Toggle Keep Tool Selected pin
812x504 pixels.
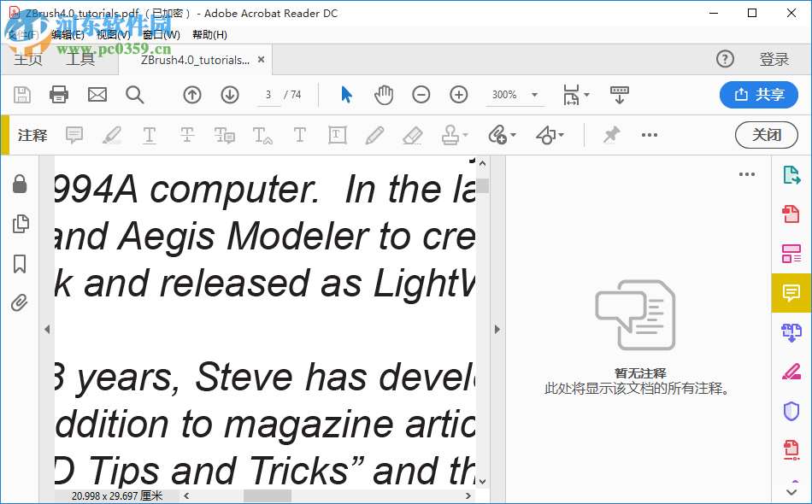point(613,135)
